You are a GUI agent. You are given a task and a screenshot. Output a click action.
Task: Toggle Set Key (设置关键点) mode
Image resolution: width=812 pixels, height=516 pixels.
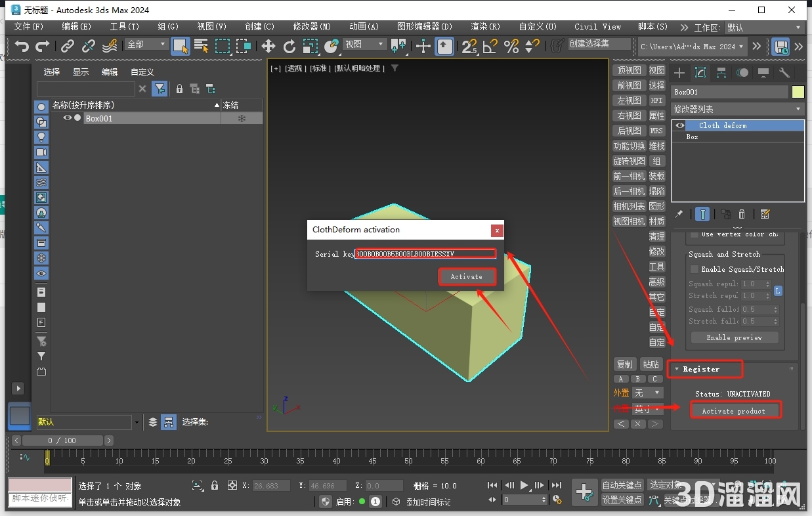pyautogui.click(x=622, y=500)
